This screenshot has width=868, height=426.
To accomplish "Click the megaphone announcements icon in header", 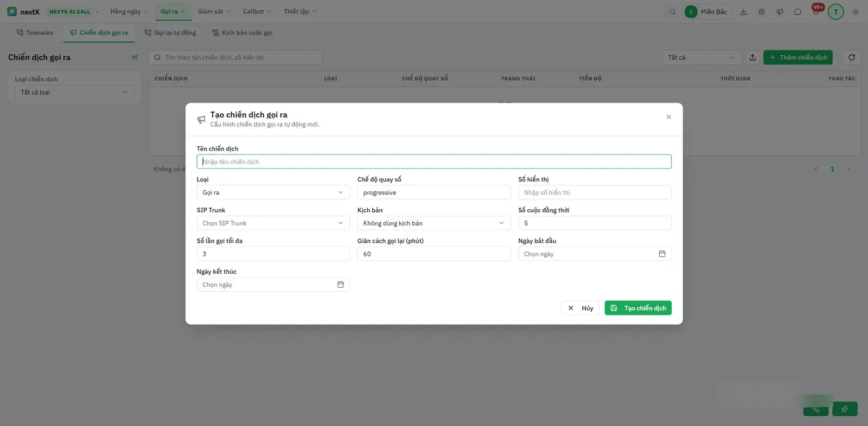I will [x=780, y=12].
